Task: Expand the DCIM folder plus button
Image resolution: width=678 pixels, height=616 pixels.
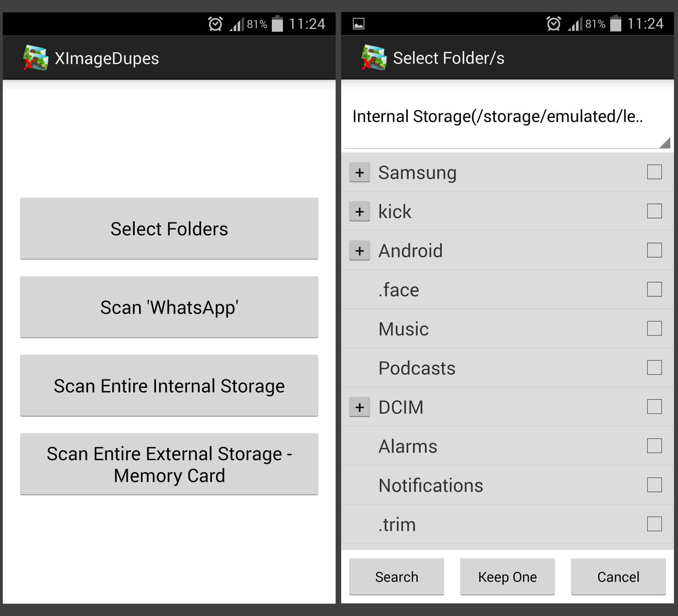Action: pyautogui.click(x=360, y=407)
